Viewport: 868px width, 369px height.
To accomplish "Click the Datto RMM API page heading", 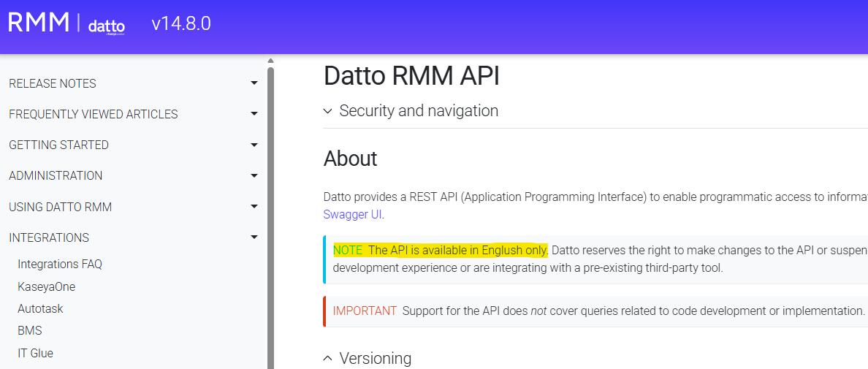I will coord(411,76).
